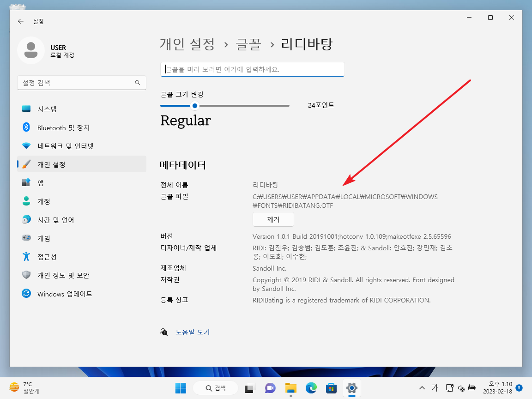
Task: Open the Bluetooth 및 장치 category
Action: tap(81, 127)
